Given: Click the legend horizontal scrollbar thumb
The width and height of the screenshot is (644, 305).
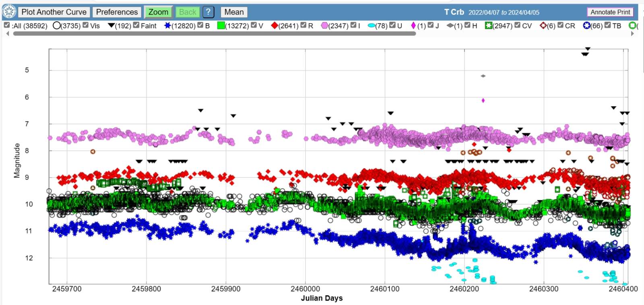Looking at the screenshot, I should [x=214, y=34].
